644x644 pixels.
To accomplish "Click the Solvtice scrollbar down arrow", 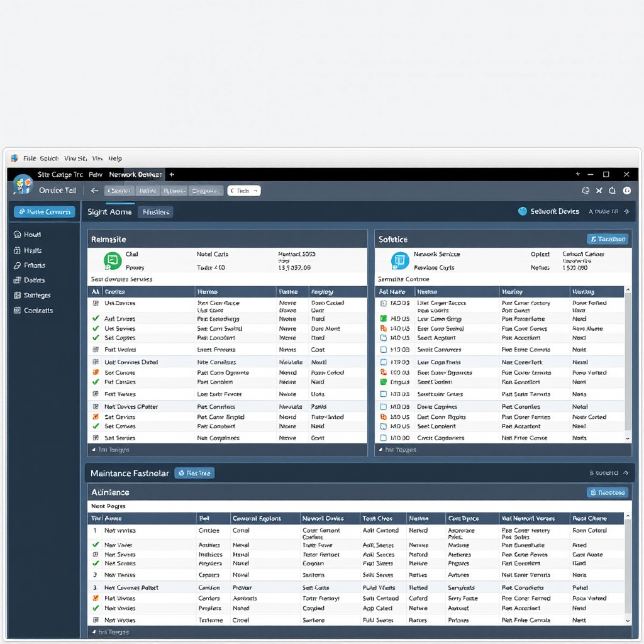I will point(628,438).
